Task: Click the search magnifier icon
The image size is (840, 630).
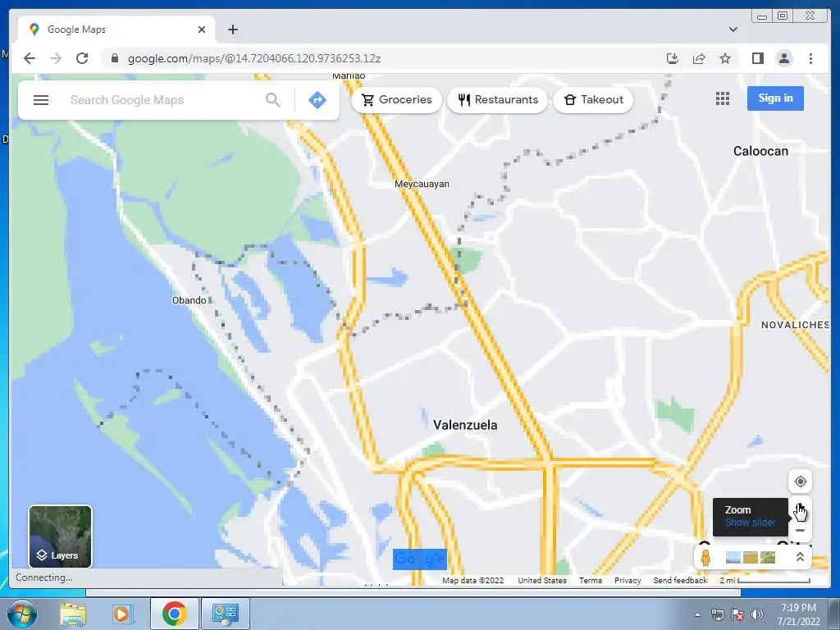Action: point(272,100)
